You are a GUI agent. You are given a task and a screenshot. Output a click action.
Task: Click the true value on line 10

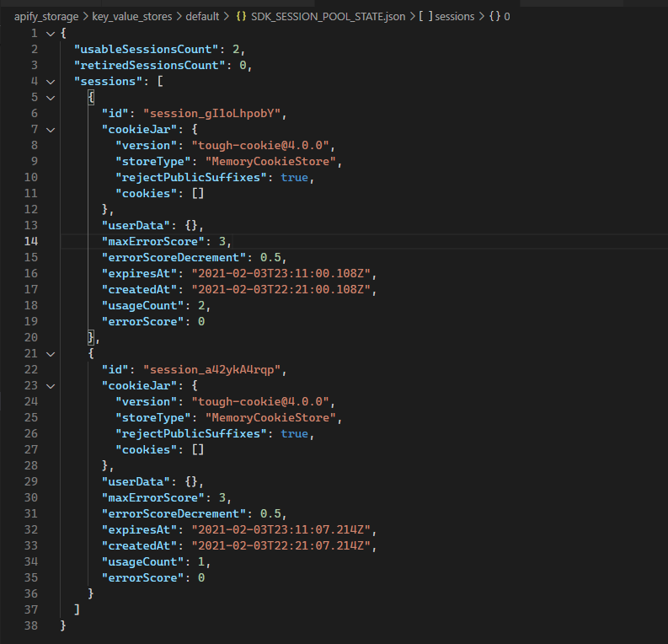click(x=294, y=178)
